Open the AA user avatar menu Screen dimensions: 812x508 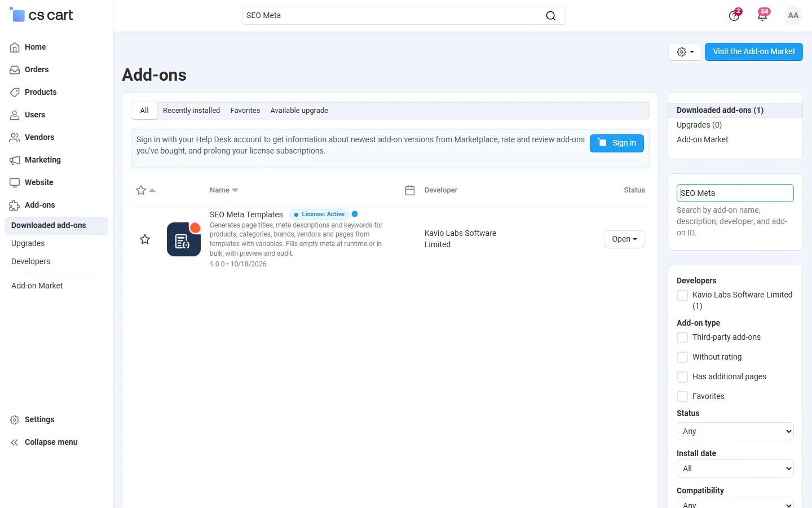793,16
